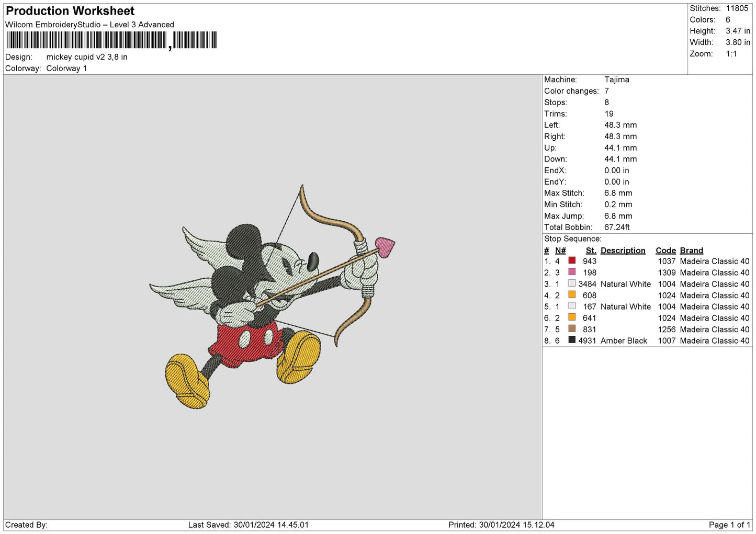Click the 'Stop Sequence:' heading

click(x=573, y=239)
